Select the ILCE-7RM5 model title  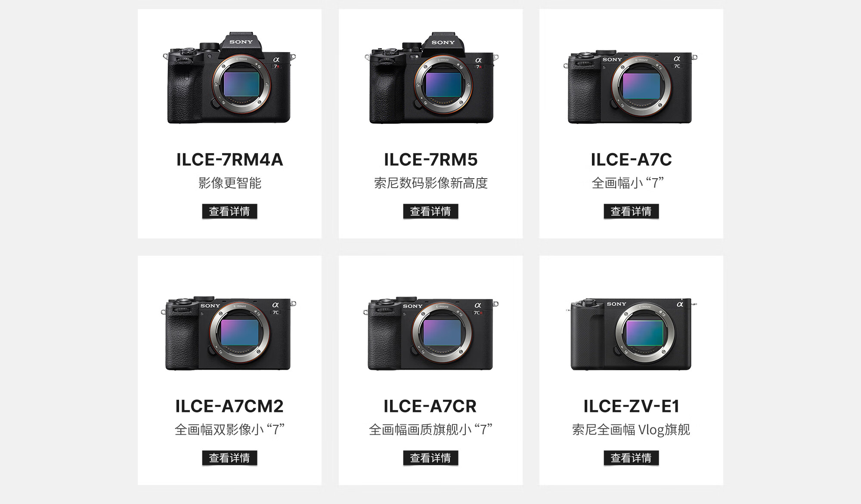(x=430, y=160)
